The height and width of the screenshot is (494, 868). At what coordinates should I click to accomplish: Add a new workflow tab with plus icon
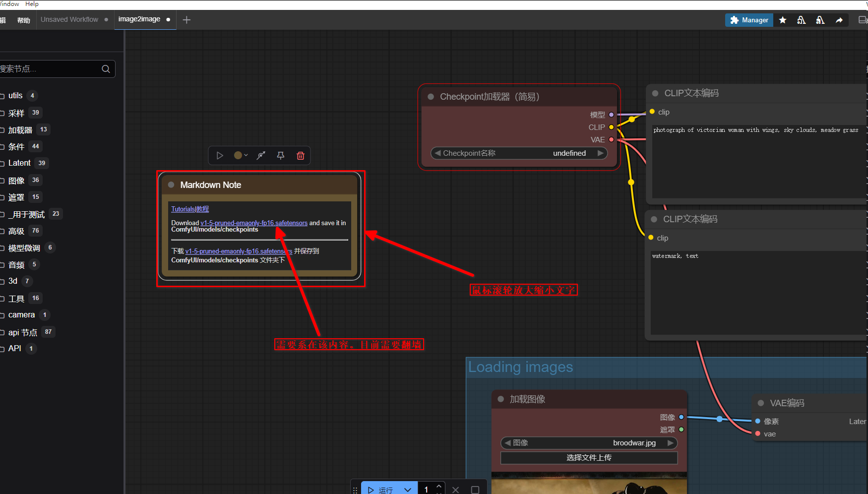(186, 20)
